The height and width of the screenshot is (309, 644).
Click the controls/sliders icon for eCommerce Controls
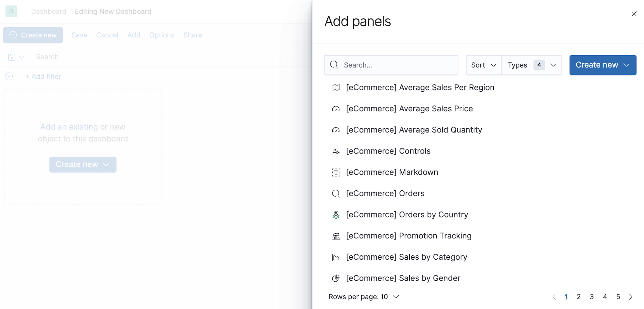335,151
